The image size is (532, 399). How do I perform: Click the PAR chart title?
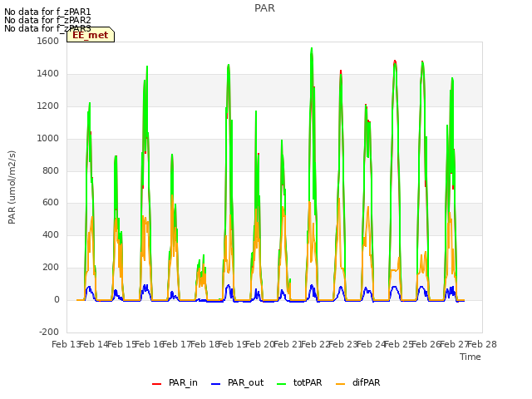pos(264,8)
